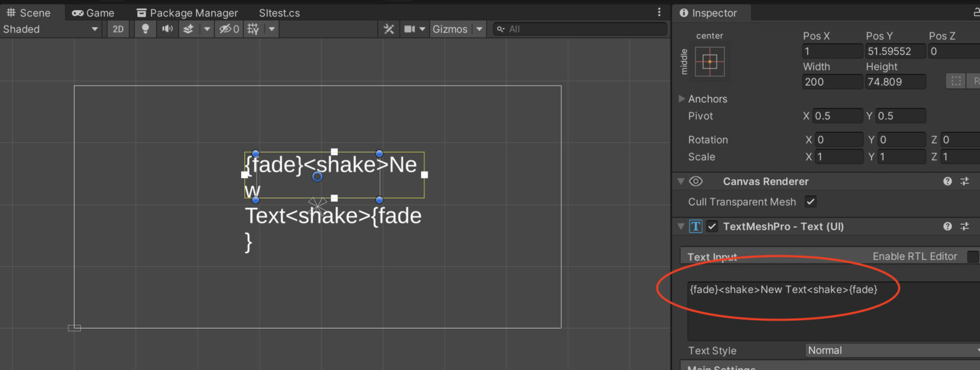Open the Package Manager tab
The image size is (980, 370).
[x=187, y=12]
